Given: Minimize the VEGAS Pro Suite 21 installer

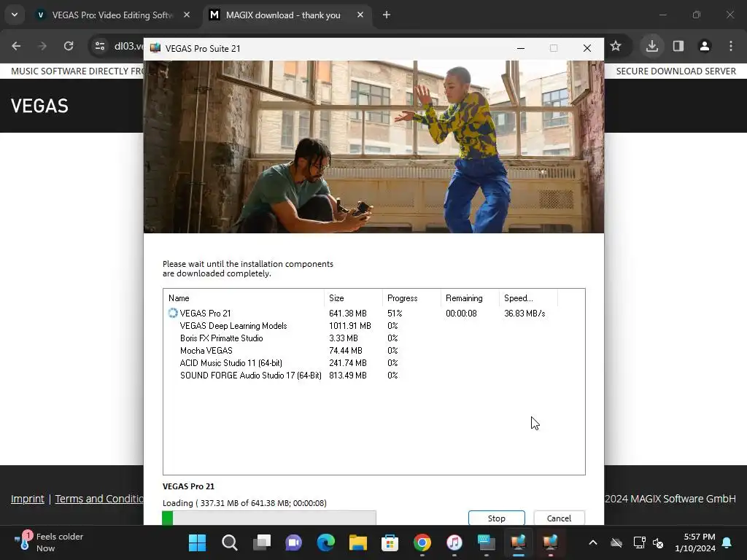Looking at the screenshot, I should [521, 48].
